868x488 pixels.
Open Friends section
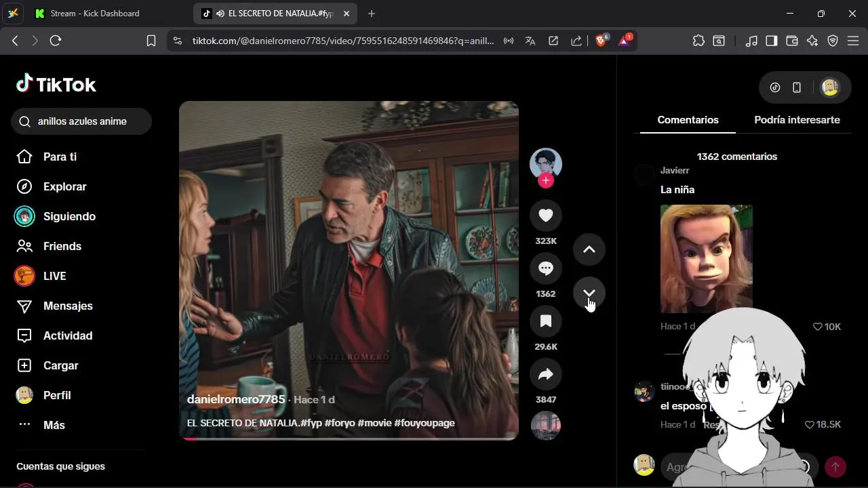[49, 246]
